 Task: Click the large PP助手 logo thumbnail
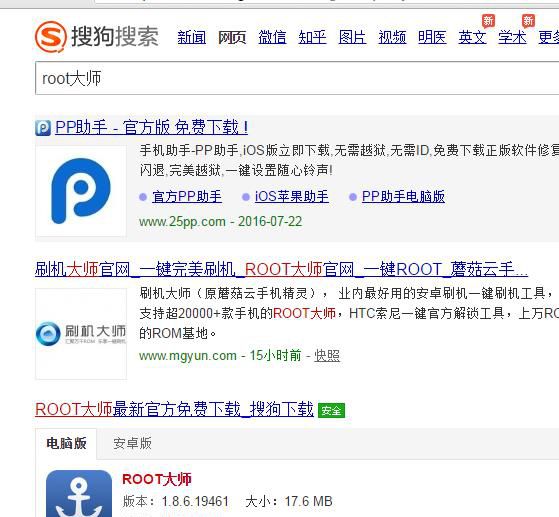pos(81,191)
